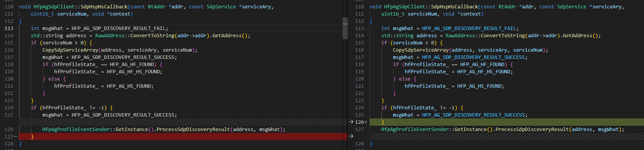Click HFP_AG_HF_FOUND in the right pane
Image resolution: width=644 pixels, height=150 pixels.
pos(482,65)
